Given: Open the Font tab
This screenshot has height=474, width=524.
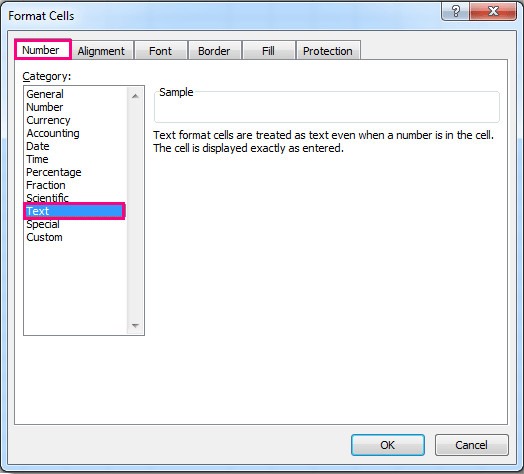Looking at the screenshot, I should pos(160,51).
